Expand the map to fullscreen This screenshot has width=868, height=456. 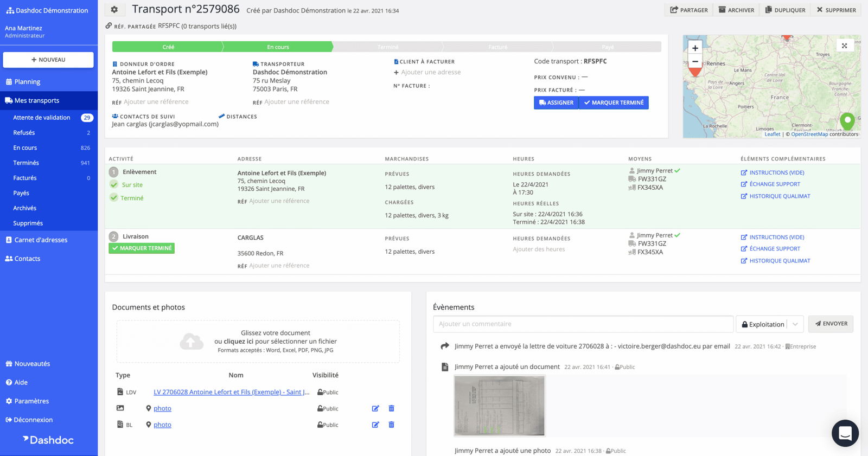click(844, 46)
